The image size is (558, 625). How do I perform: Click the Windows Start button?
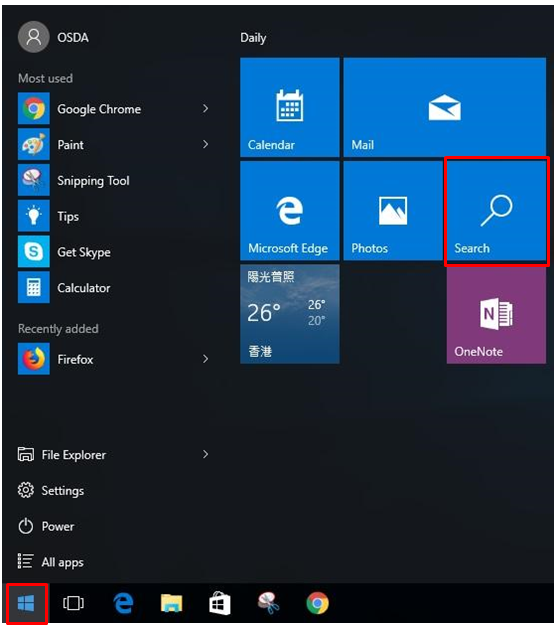(26, 603)
